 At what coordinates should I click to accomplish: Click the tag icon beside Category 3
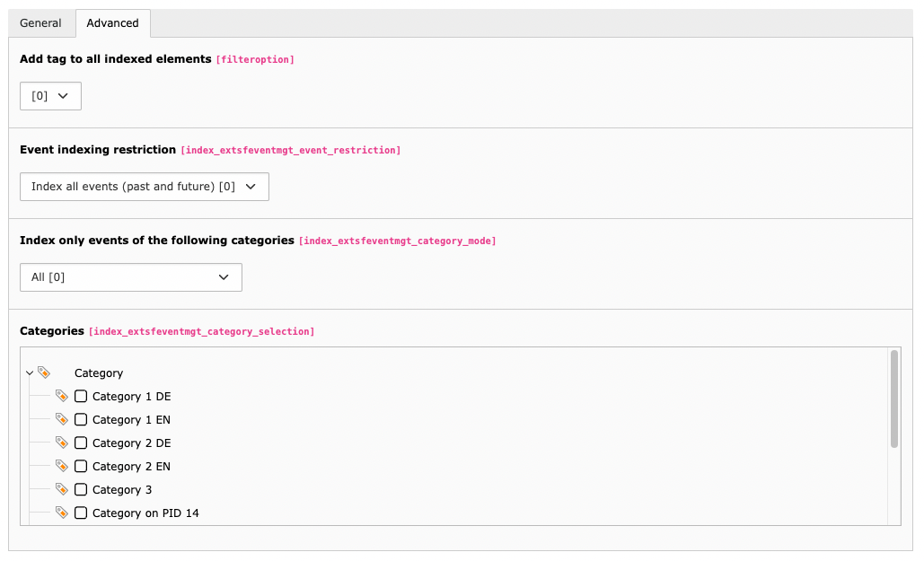(x=61, y=489)
